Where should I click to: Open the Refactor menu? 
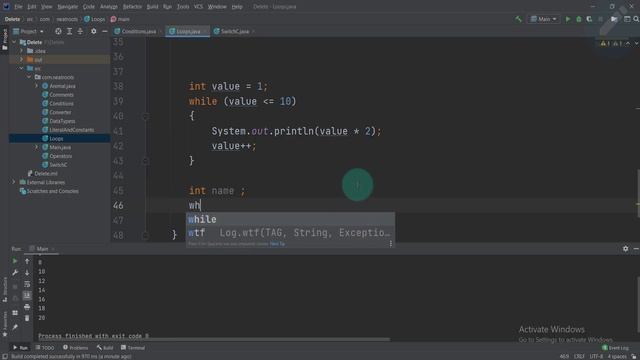pos(132,7)
